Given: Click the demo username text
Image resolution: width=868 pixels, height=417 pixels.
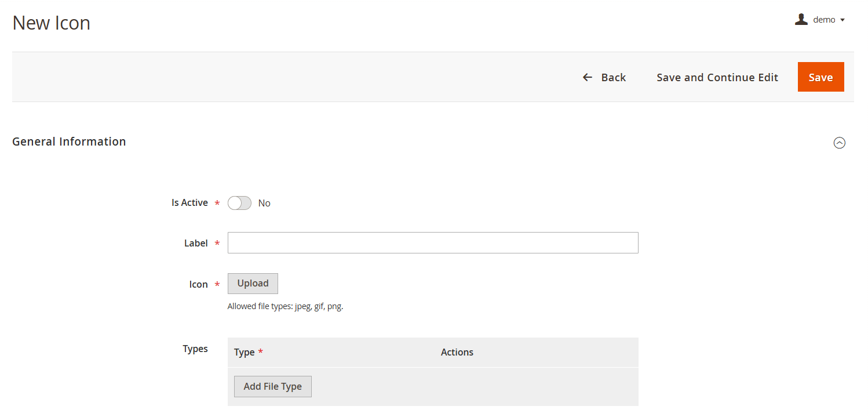Looking at the screenshot, I should pos(824,20).
